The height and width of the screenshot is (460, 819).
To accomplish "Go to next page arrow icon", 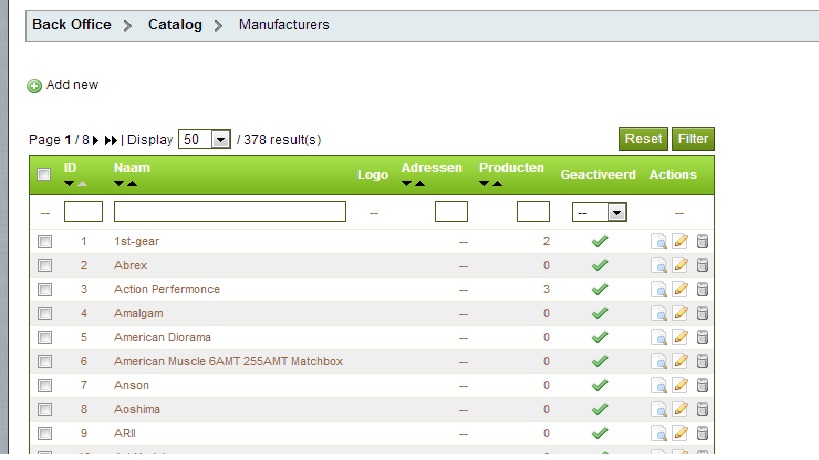I will tap(95, 140).
